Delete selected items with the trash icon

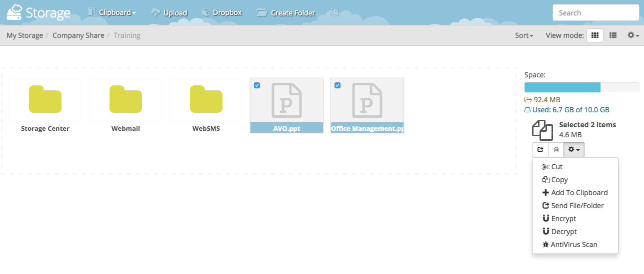556,150
